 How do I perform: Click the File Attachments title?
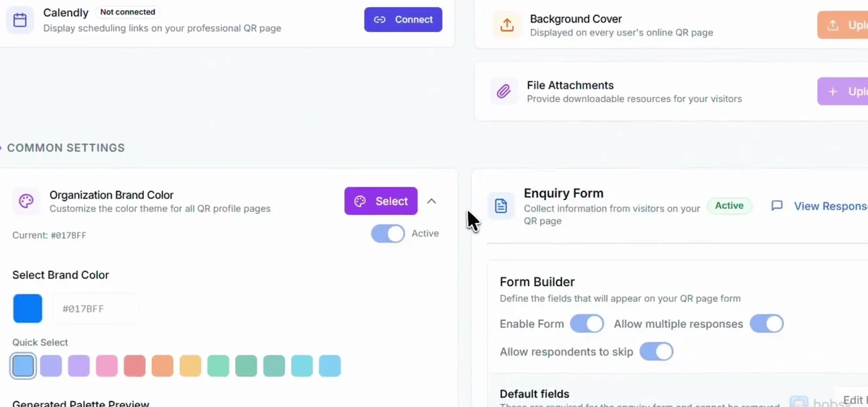coord(570,85)
